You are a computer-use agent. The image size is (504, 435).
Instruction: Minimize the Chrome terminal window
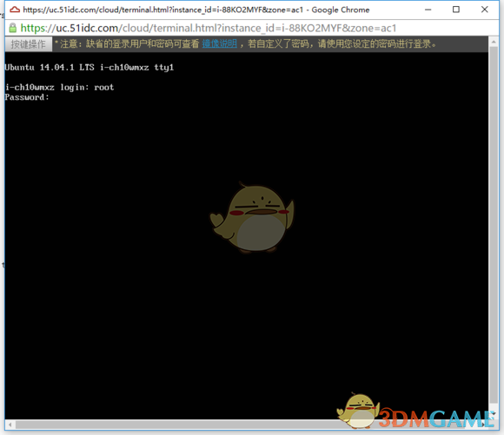click(428, 10)
